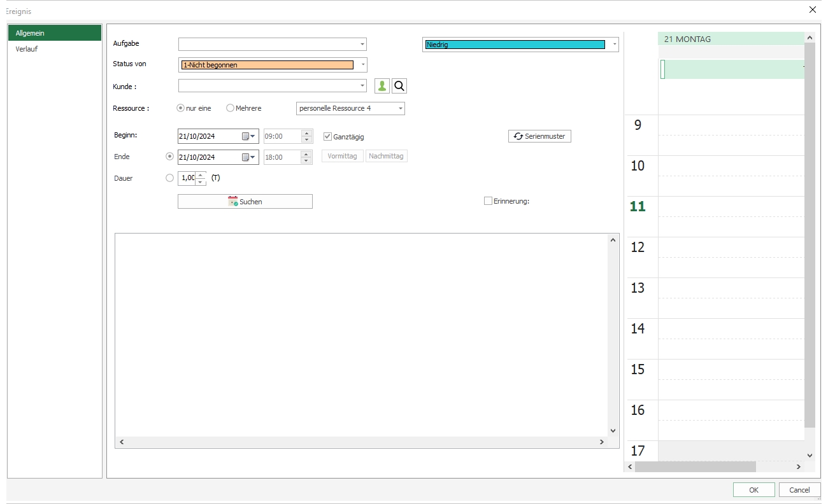Confirm the event with OK
Viewport: 828px width, 504px height.
coord(753,490)
